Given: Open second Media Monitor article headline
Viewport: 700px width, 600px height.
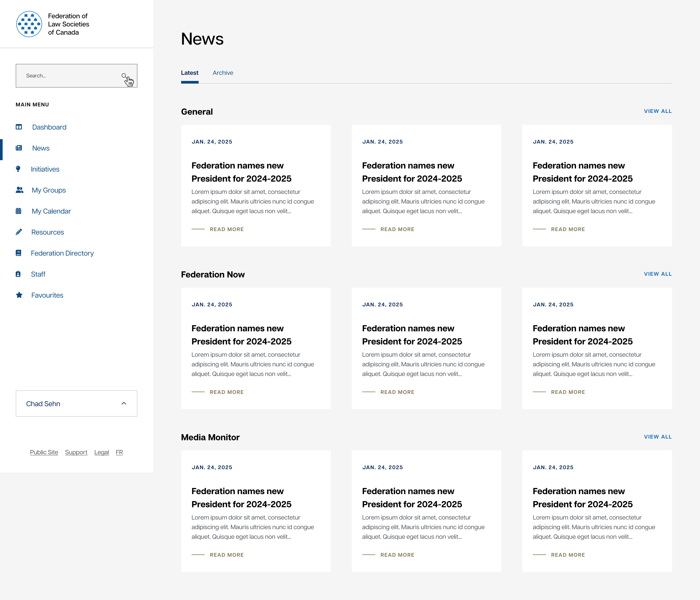Looking at the screenshot, I should [x=412, y=497].
